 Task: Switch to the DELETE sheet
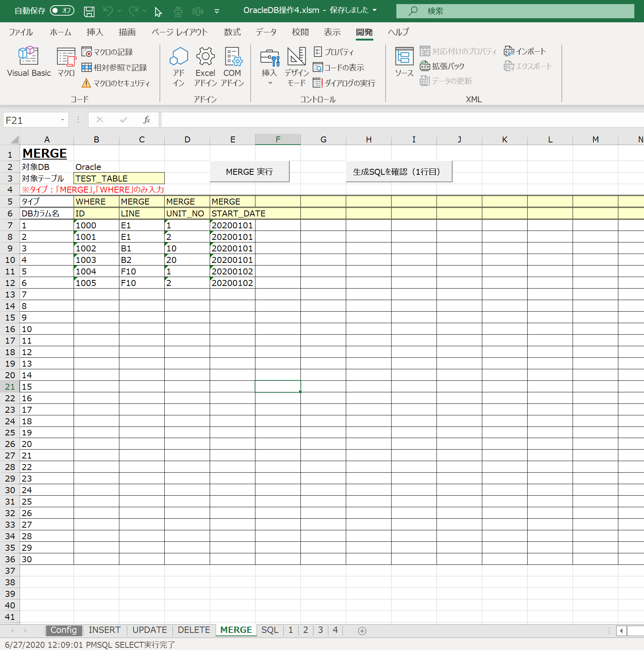(x=194, y=630)
